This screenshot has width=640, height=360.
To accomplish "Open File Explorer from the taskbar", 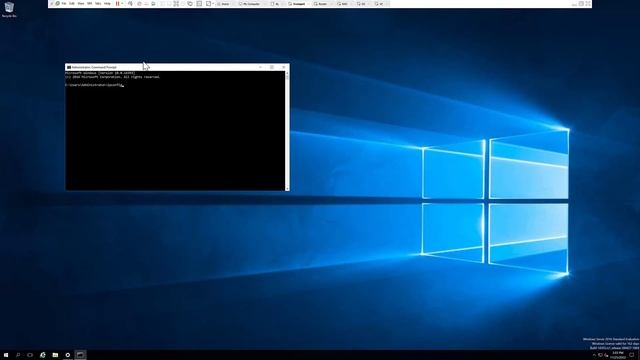I will [x=55, y=355].
